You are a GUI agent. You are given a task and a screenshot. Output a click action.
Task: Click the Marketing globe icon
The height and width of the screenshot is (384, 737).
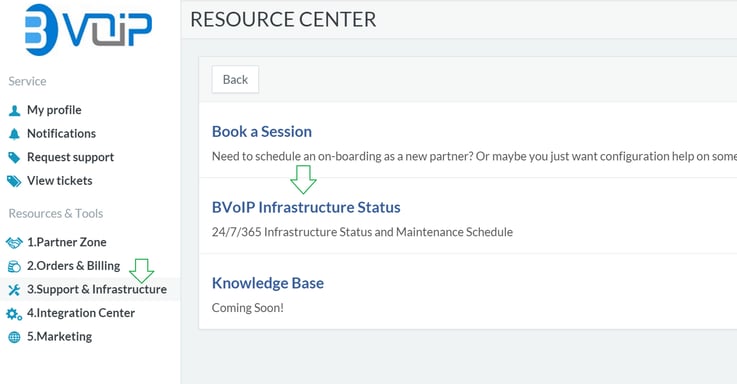tap(15, 337)
